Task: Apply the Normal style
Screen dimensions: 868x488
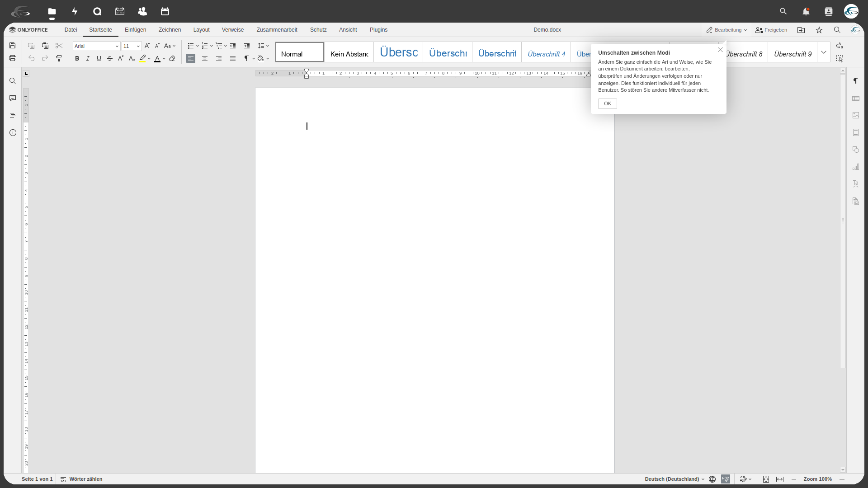Action: [x=300, y=52]
